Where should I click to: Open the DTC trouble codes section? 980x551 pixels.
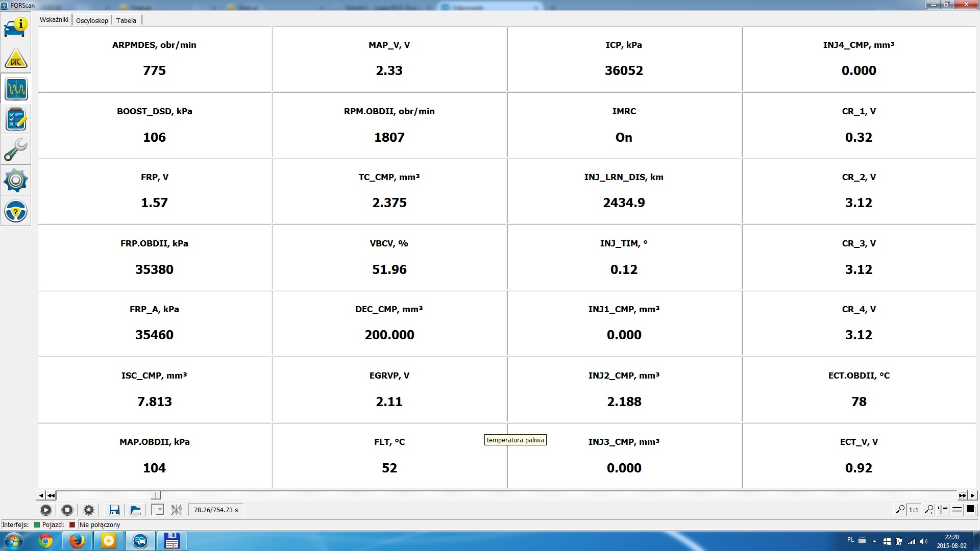[16, 59]
